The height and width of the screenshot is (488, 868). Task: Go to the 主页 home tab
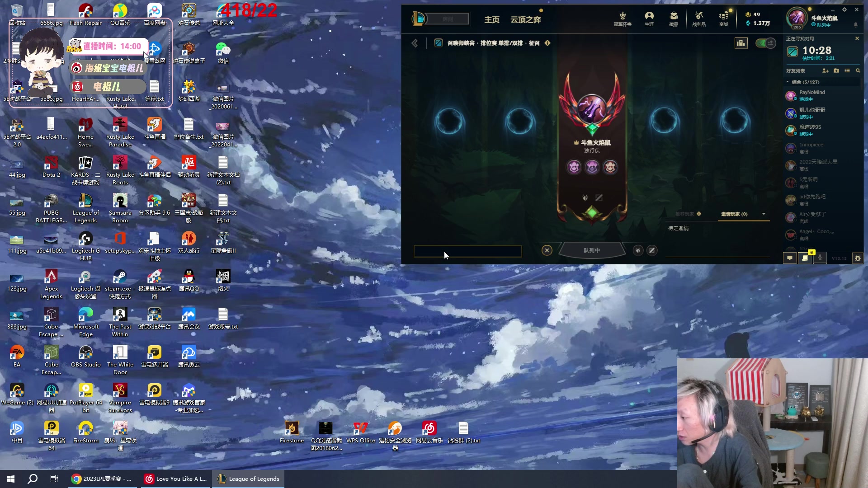(x=492, y=20)
